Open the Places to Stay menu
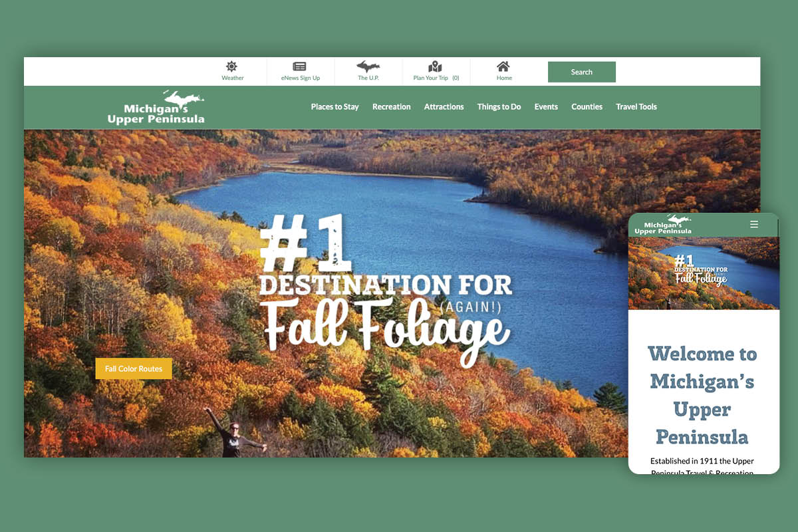798x532 pixels. click(334, 107)
